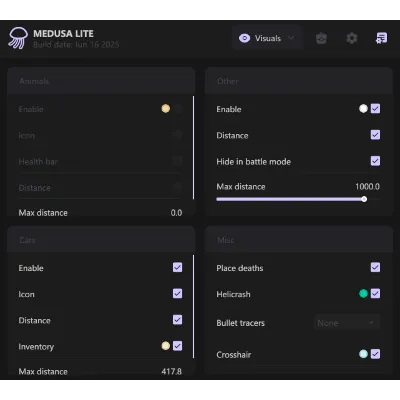Image resolution: width=400 pixels, height=400 pixels.
Task: Click the eye icon beside Visuals
Action: [244, 38]
